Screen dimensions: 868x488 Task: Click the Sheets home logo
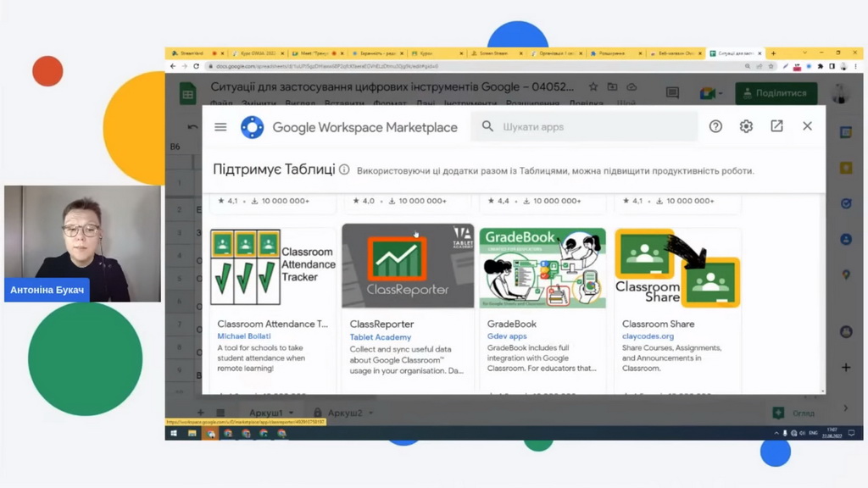pos(187,93)
